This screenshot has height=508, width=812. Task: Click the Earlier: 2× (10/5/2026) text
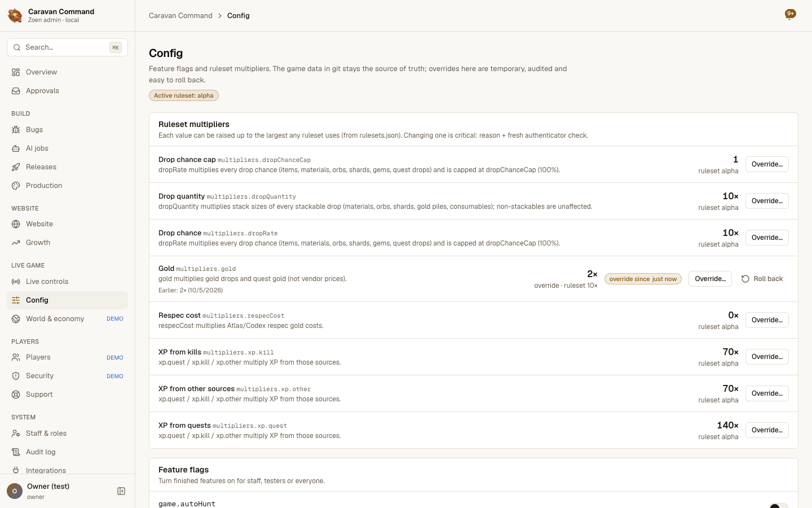[x=191, y=290]
